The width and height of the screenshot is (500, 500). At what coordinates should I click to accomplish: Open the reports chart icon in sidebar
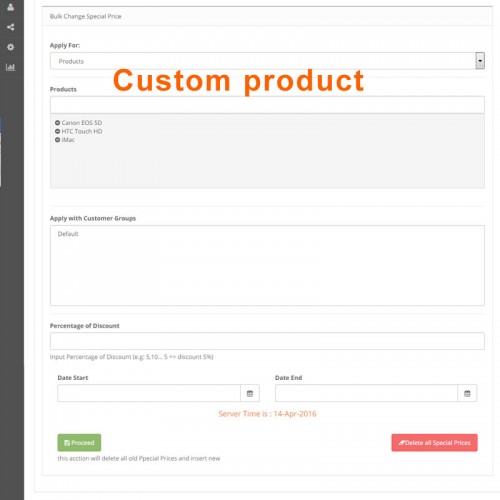tap(10, 67)
